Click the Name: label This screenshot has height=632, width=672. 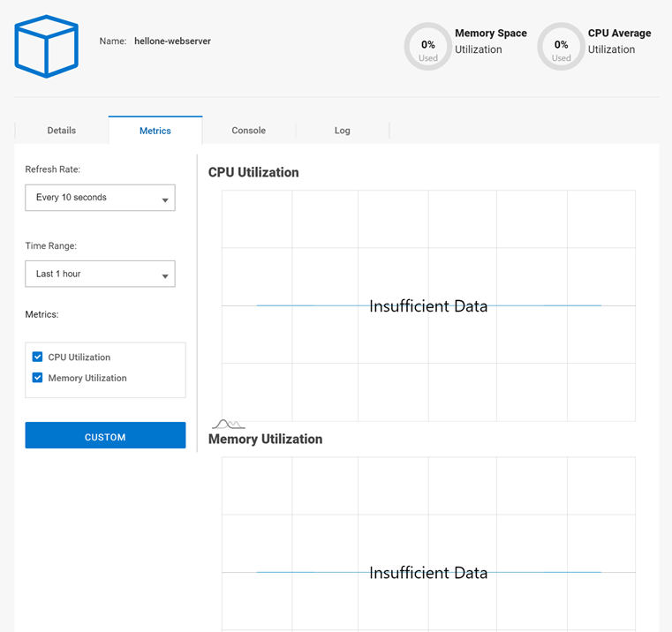(113, 41)
